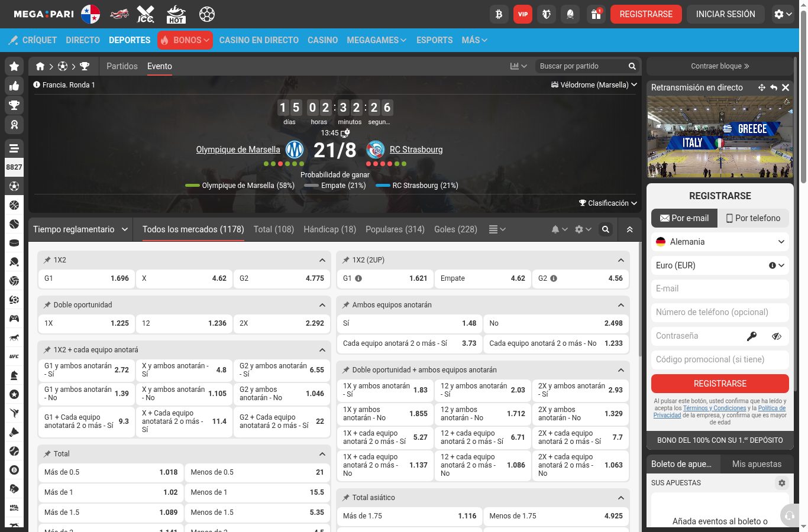Image resolution: width=808 pixels, height=532 pixels.
Task: Select the basketball sport icon in sidebar
Action: coord(14,205)
